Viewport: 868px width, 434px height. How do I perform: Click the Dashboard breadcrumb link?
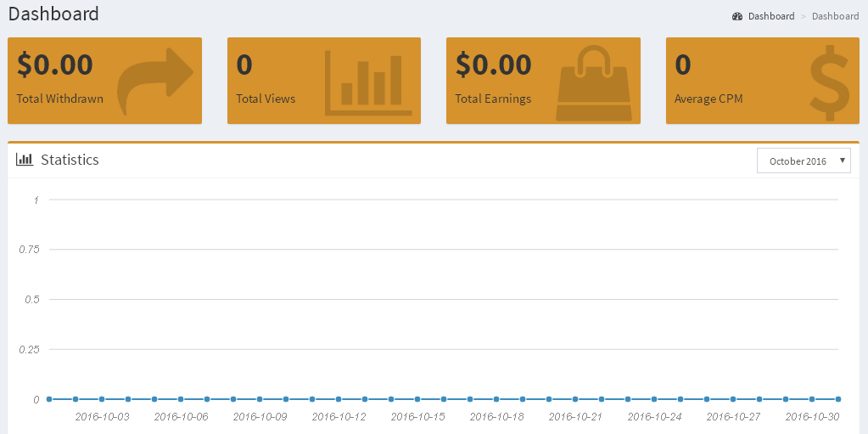pyautogui.click(x=770, y=16)
